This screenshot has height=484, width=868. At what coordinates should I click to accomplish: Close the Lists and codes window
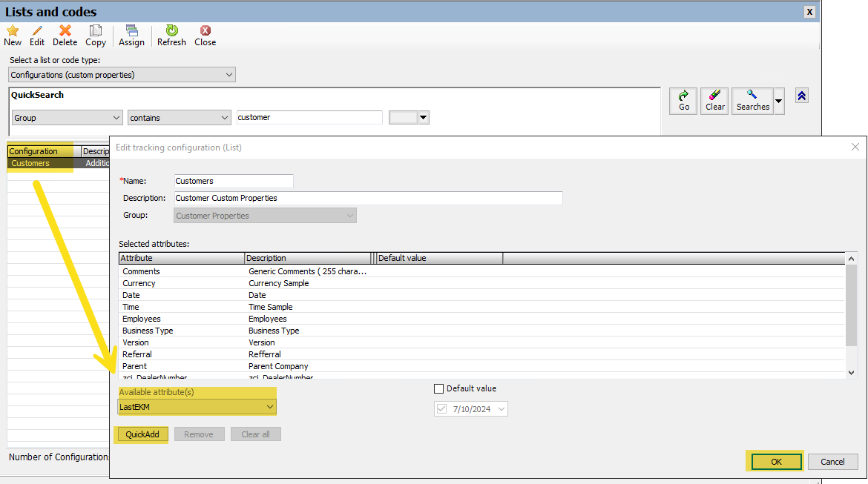[809, 12]
